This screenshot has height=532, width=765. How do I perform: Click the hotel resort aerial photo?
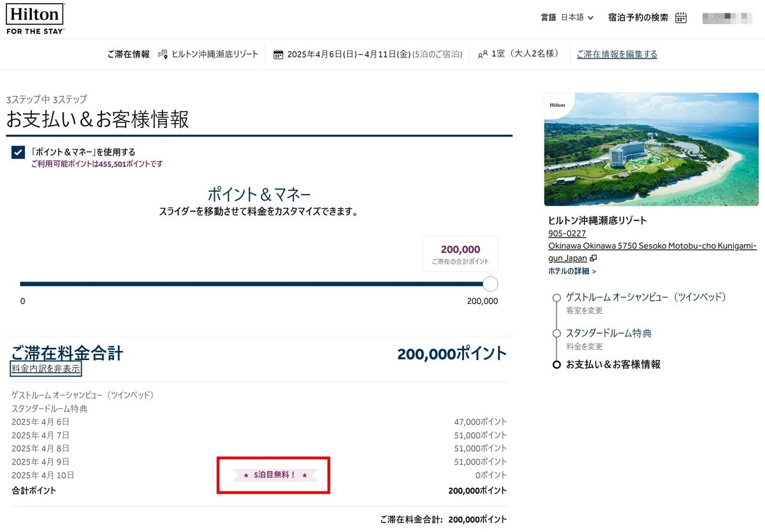(x=651, y=149)
